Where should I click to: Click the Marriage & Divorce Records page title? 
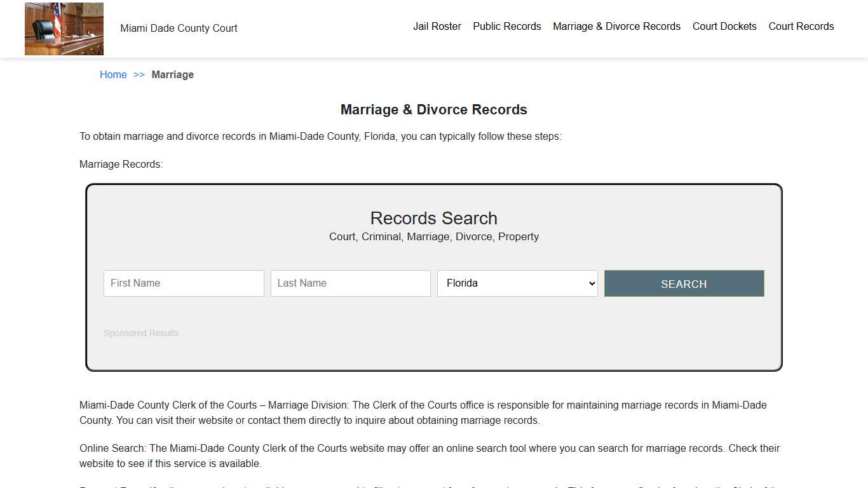pos(433,109)
